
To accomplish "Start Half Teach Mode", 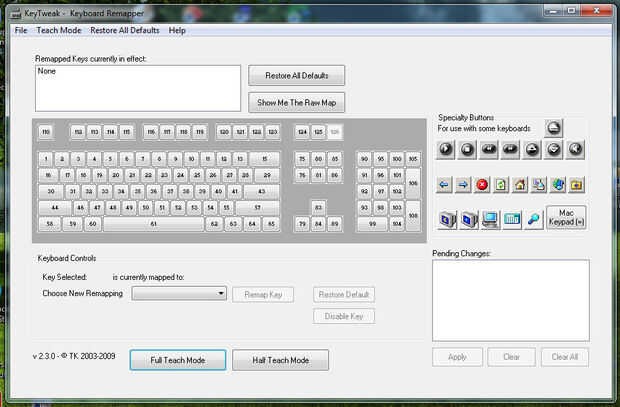I will pos(281,360).
